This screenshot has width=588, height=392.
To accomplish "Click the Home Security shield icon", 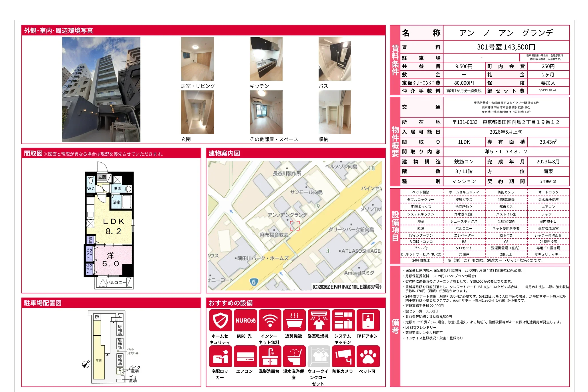I will click(220, 320).
